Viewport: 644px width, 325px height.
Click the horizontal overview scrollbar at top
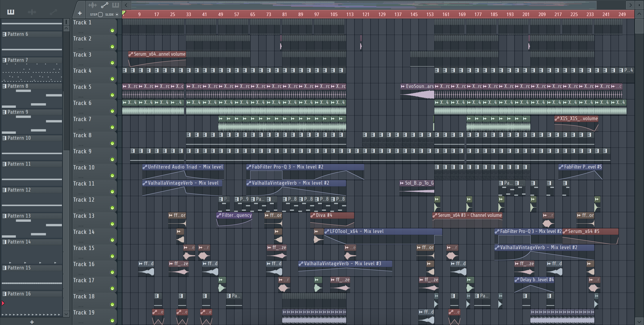coord(364,5)
